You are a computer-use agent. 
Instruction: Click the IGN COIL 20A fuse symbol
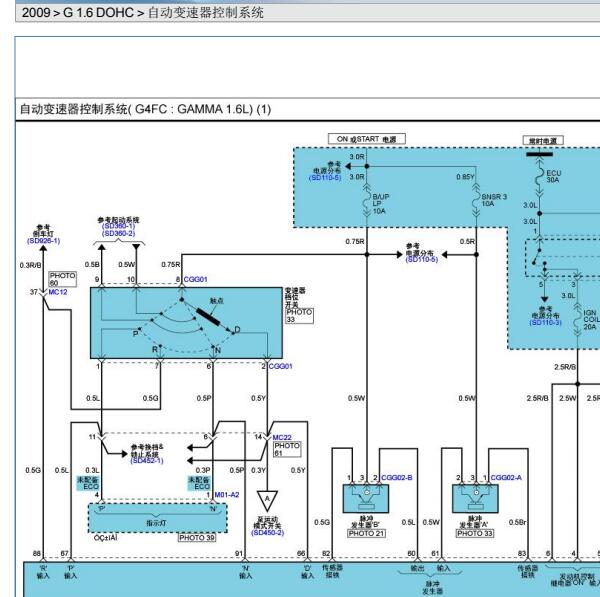coord(578,320)
